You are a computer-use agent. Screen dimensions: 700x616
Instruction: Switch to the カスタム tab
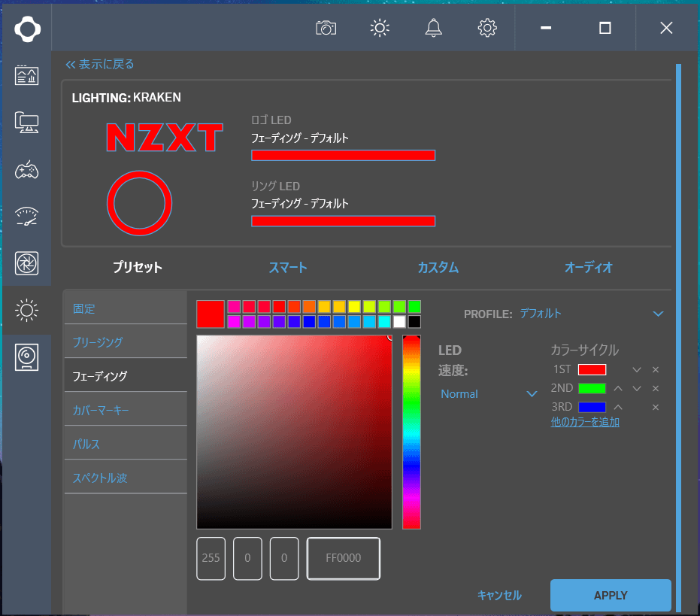coord(438,267)
